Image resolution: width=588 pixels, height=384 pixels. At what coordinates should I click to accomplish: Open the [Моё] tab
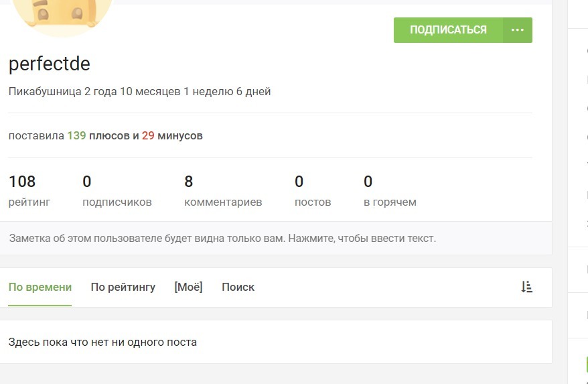coord(188,287)
